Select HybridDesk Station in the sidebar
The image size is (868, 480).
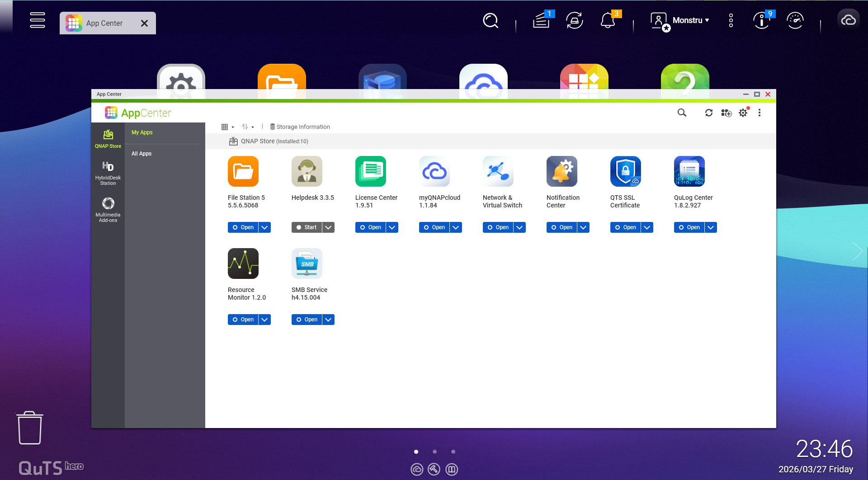coord(108,173)
